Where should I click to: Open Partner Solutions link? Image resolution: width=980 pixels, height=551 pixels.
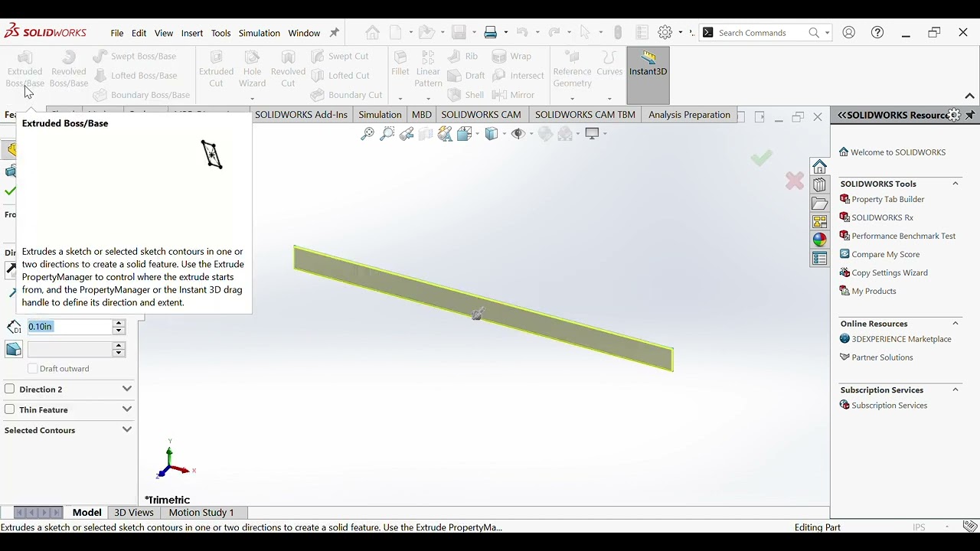point(882,357)
